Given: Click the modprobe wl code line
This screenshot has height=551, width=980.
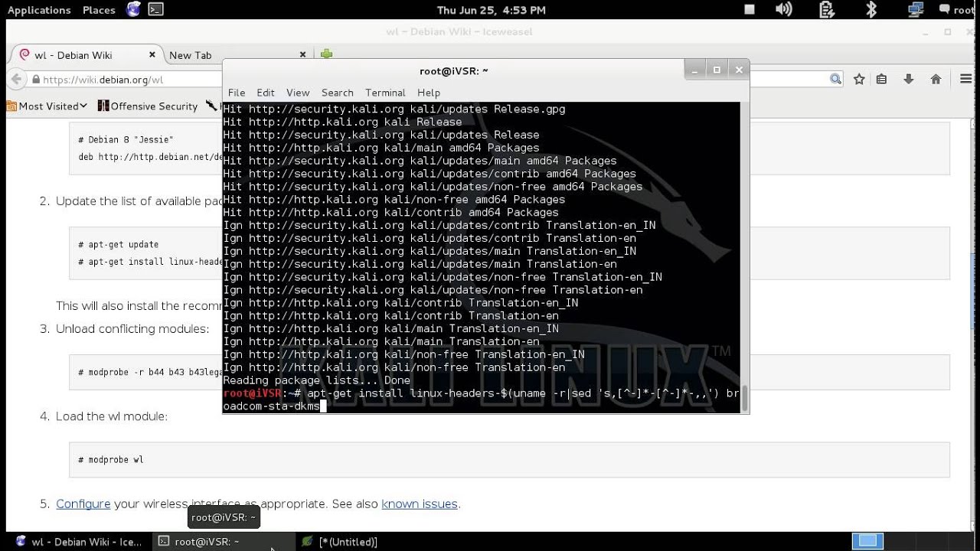Looking at the screenshot, I should click(111, 460).
